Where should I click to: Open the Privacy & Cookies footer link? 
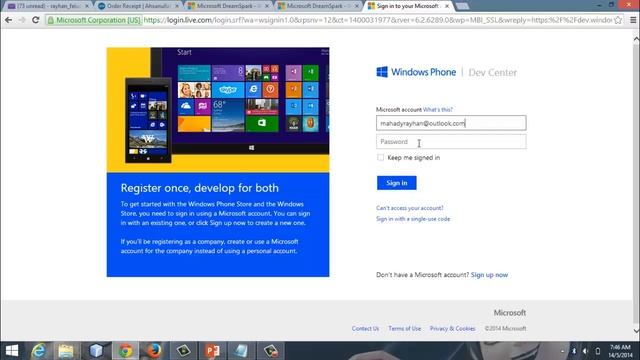pos(452,328)
